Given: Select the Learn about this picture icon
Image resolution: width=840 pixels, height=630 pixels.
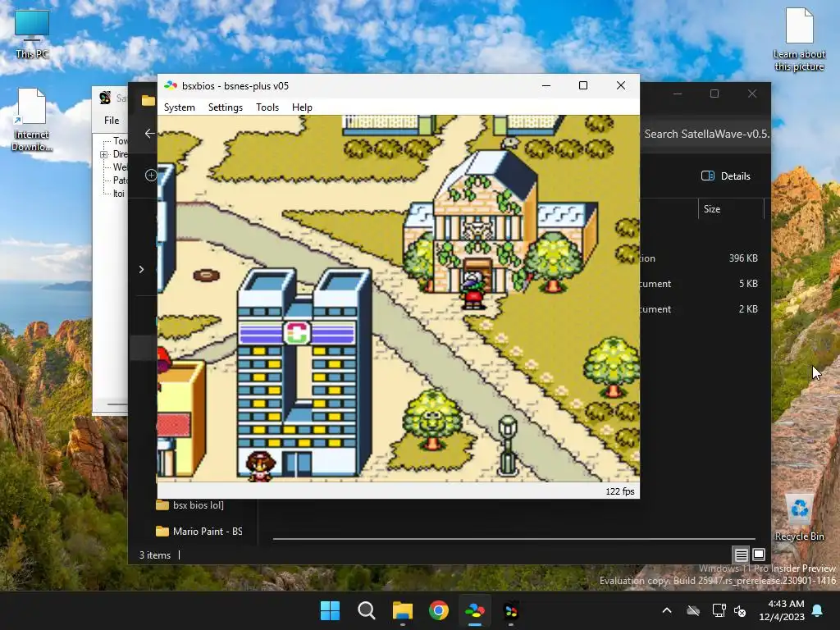Looking at the screenshot, I should coord(799,39).
